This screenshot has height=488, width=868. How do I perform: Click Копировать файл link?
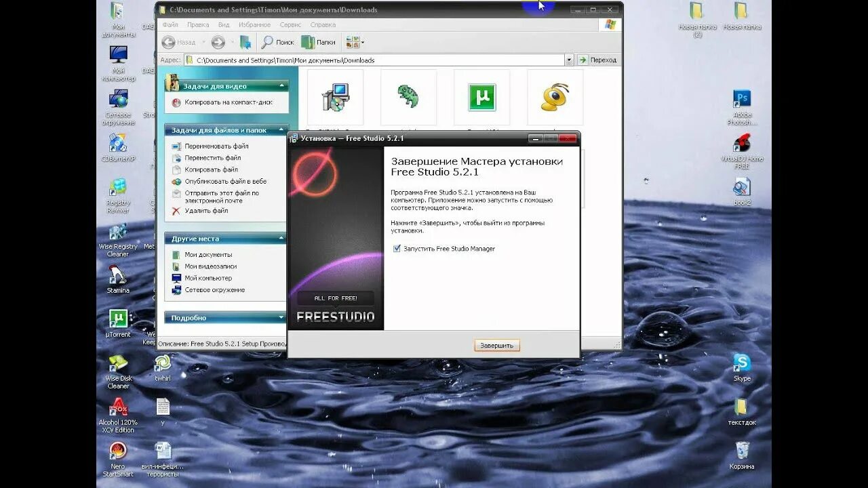[211, 169]
